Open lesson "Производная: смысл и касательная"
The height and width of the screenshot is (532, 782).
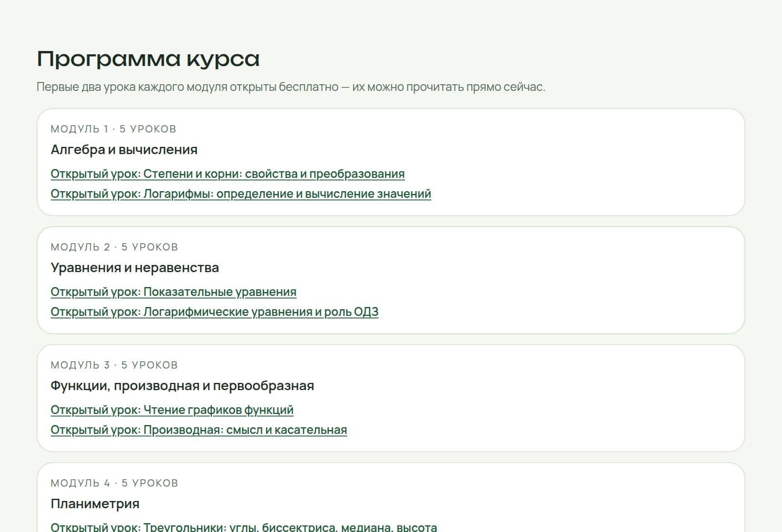pyautogui.click(x=199, y=430)
